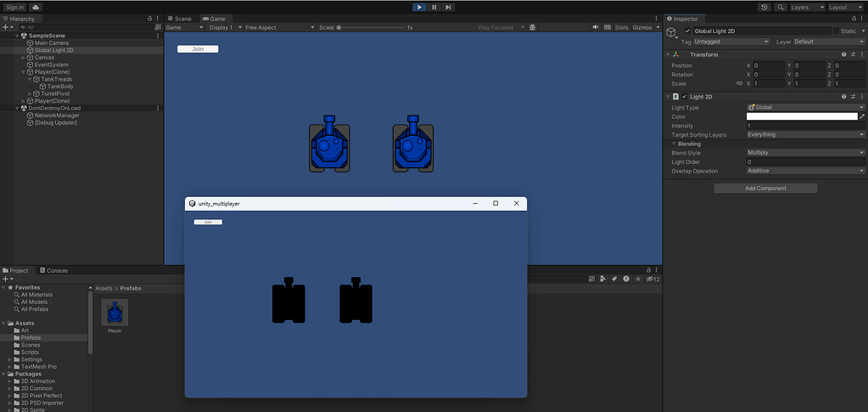Expand the Canvas object in Hierarchy
868x412 pixels.
[24, 58]
